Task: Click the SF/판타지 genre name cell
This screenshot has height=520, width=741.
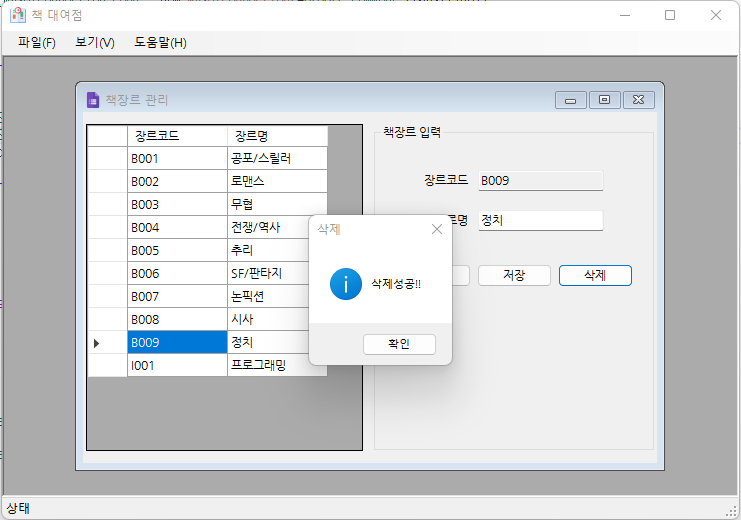Action: (x=268, y=273)
